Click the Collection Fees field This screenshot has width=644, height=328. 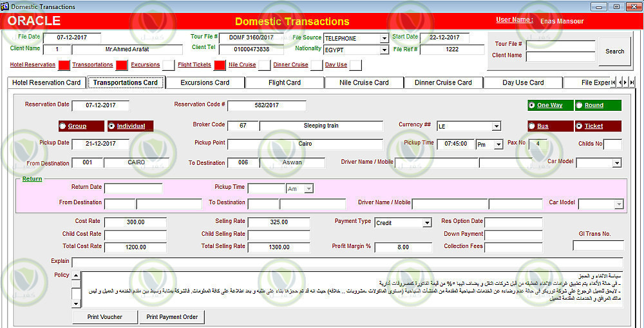(513, 247)
